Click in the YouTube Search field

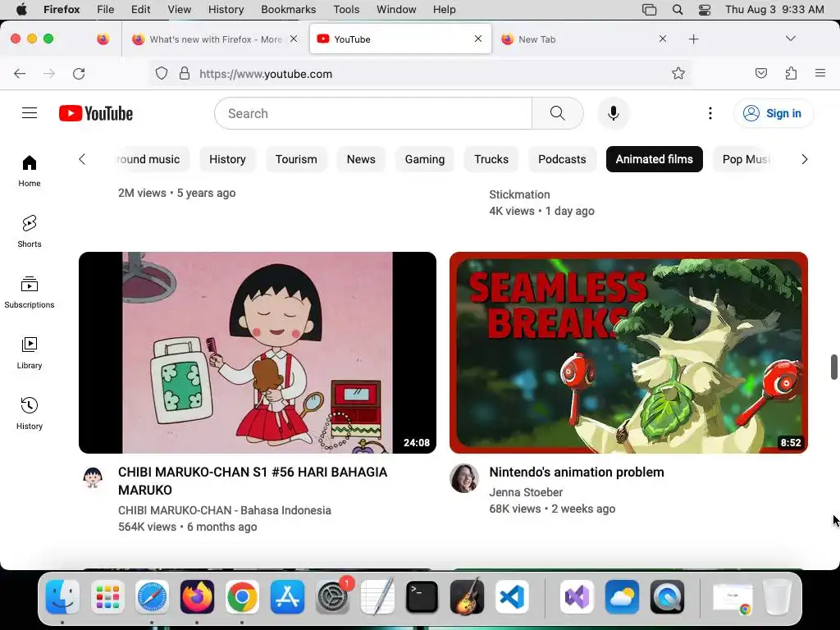click(373, 113)
